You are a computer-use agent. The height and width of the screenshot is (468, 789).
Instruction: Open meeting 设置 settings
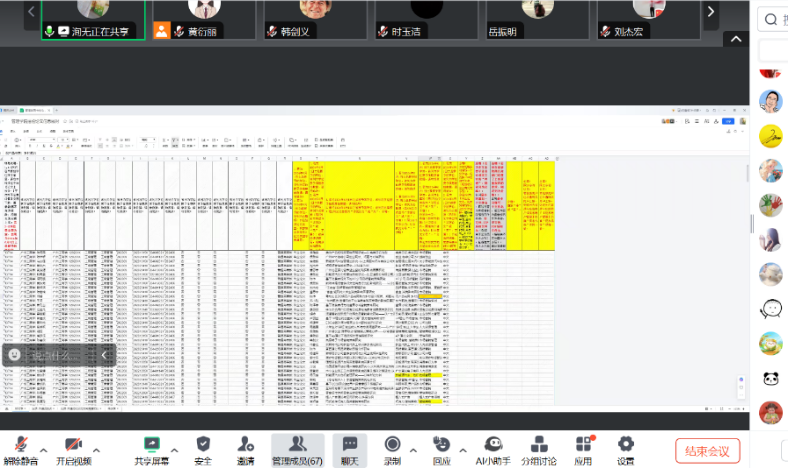pyautogui.click(x=626, y=448)
